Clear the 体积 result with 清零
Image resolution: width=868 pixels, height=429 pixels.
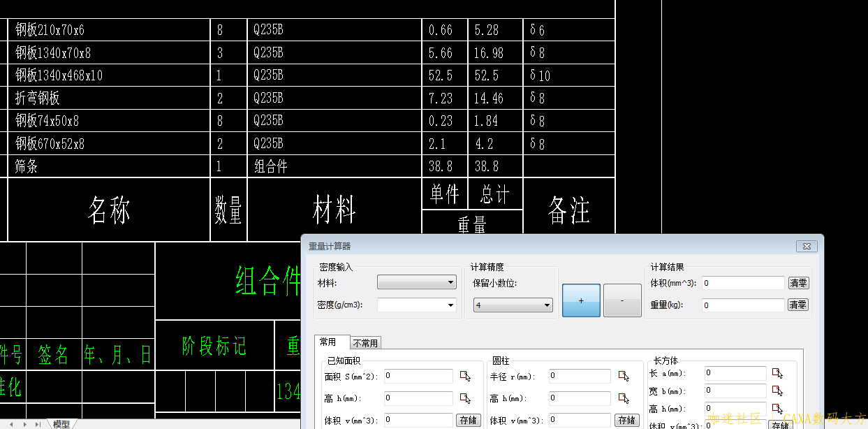798,283
